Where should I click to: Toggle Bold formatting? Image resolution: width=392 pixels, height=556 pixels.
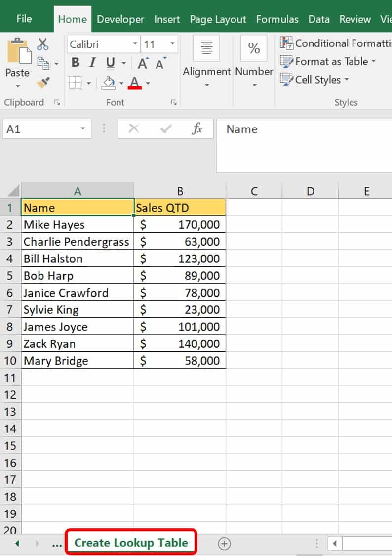click(75, 63)
